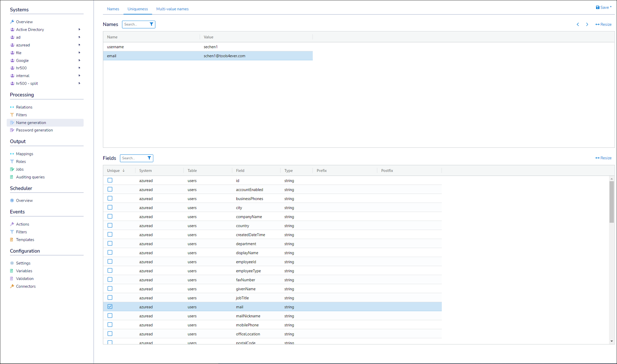Expand the Active Directory system arrow
The width and height of the screenshot is (617, 364).
point(79,30)
